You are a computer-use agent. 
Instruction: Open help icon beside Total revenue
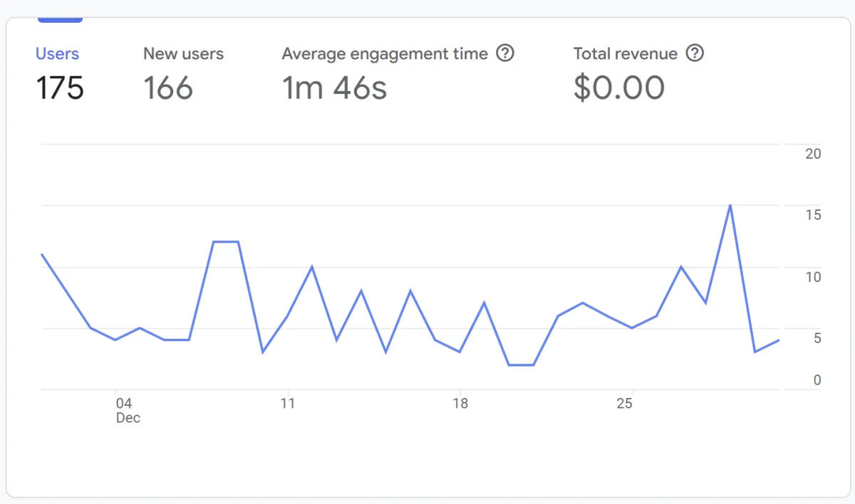click(x=695, y=53)
